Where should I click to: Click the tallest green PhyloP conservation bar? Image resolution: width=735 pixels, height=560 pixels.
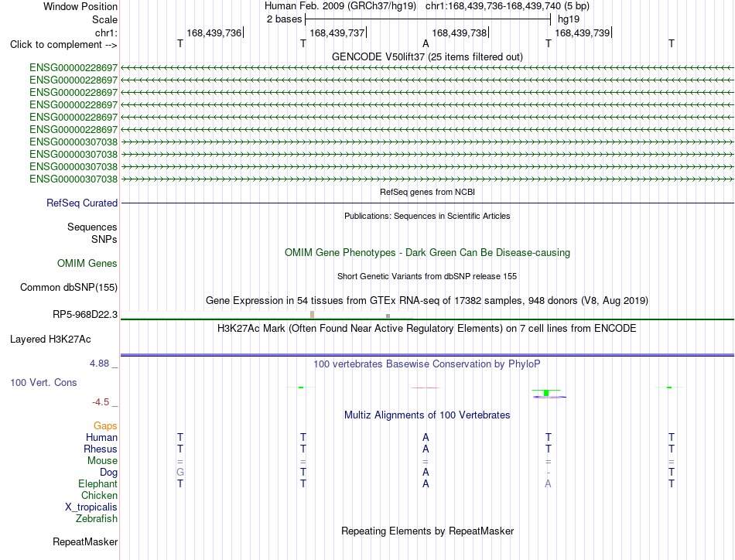pos(546,393)
